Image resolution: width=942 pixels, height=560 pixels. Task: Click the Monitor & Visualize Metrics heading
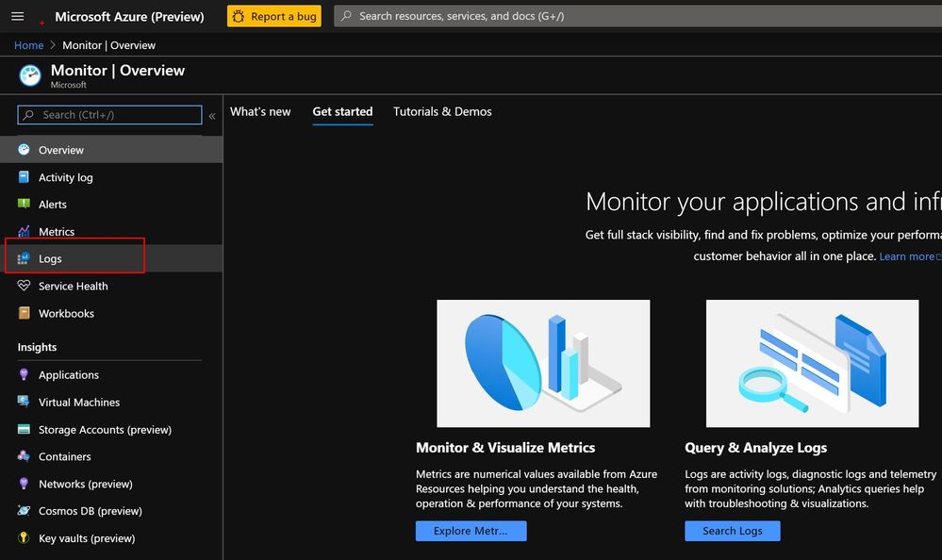point(505,448)
